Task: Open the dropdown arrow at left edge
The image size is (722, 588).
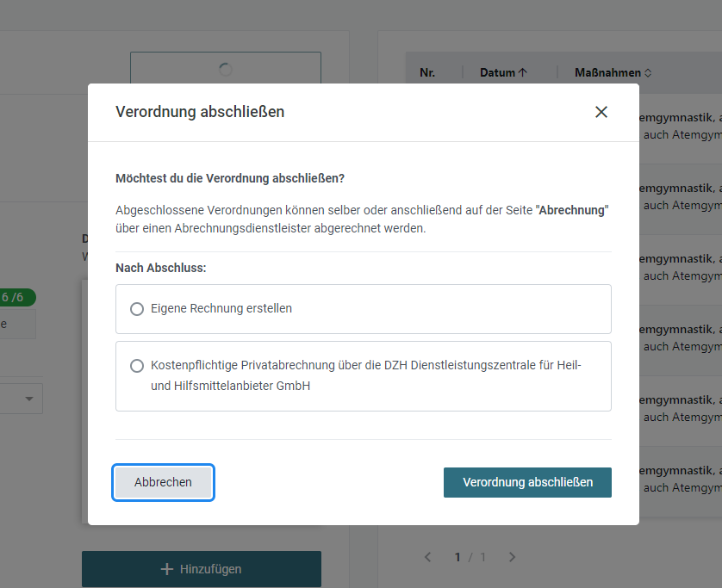Action: 29,399
